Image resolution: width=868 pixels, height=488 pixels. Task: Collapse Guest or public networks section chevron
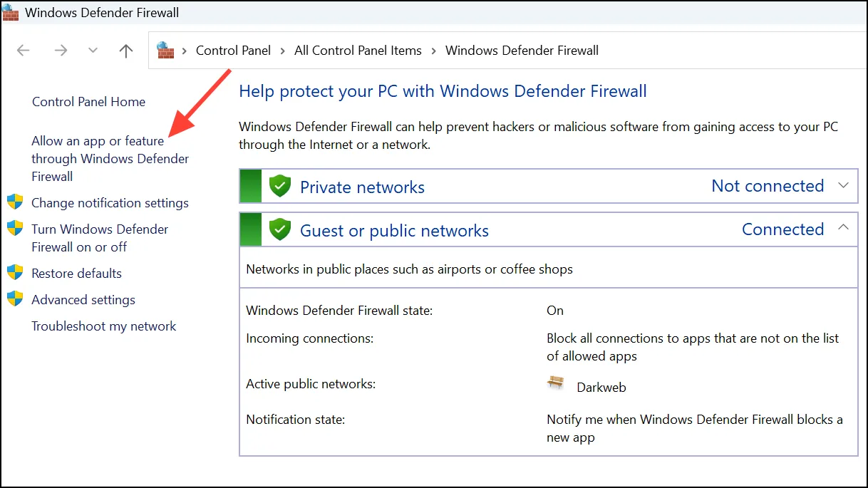click(843, 227)
